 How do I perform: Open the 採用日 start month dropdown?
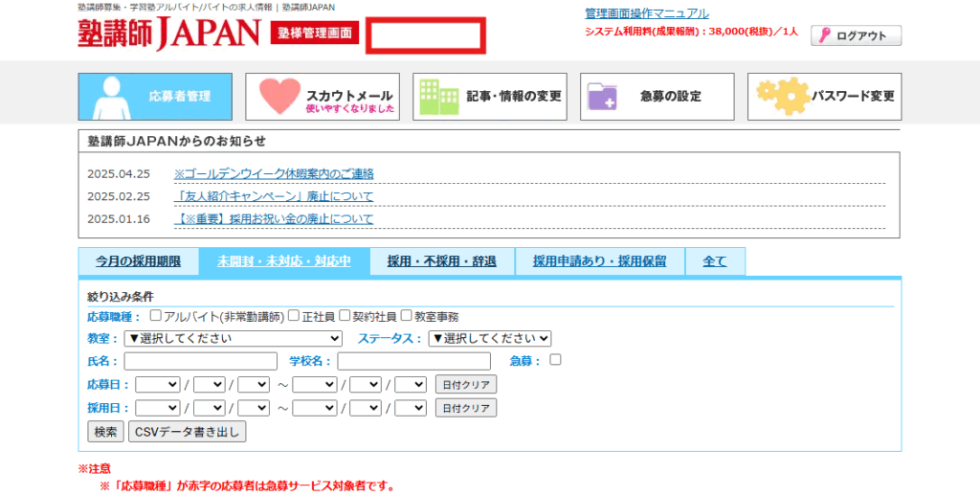[x=209, y=408]
